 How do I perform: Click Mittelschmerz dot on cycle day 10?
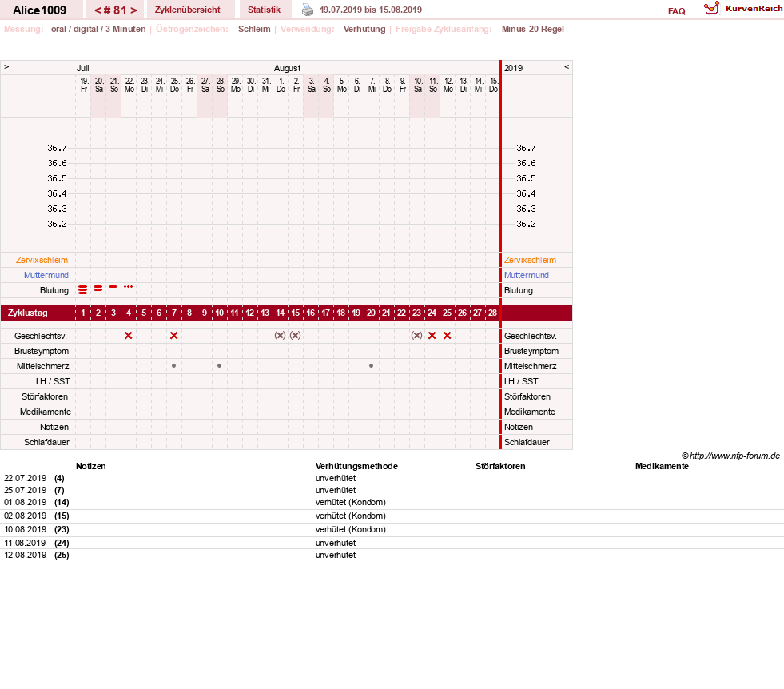coord(220,366)
